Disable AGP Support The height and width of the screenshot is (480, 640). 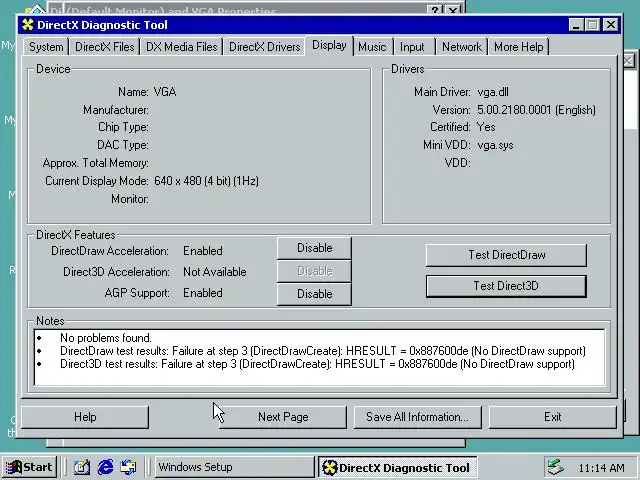click(314, 294)
